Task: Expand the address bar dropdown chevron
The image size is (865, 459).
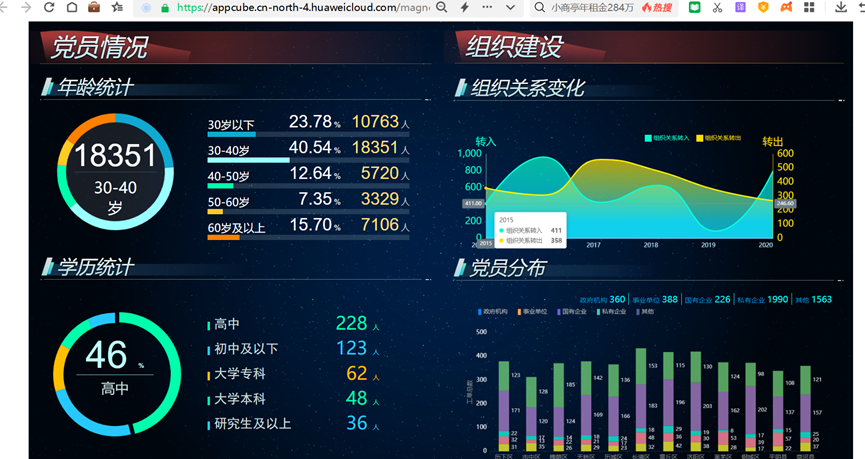Action: [510, 8]
